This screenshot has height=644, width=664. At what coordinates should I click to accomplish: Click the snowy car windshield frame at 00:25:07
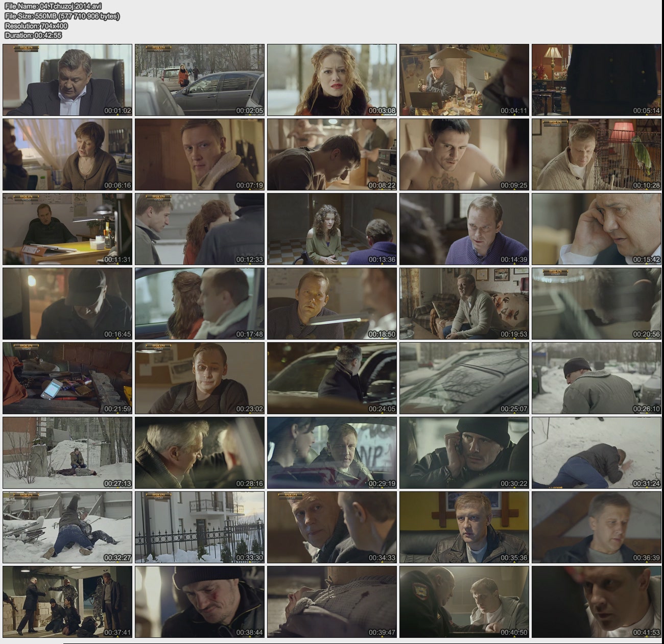click(x=464, y=378)
